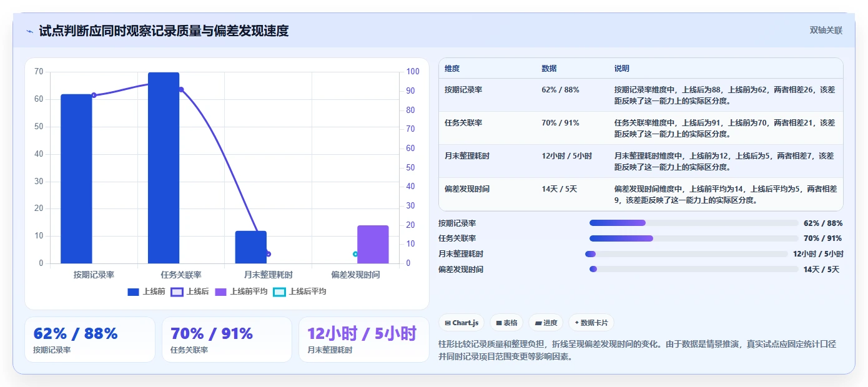The width and height of the screenshot is (868, 387).
Task: Select the Chart.js chip
Action: 461,323
